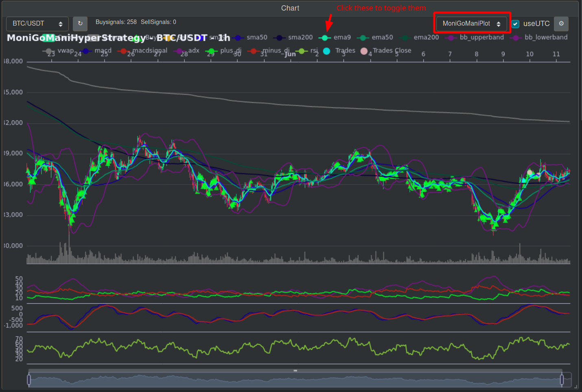Click the refresh chart button
The width and height of the screenshot is (582, 392).
[x=80, y=24]
